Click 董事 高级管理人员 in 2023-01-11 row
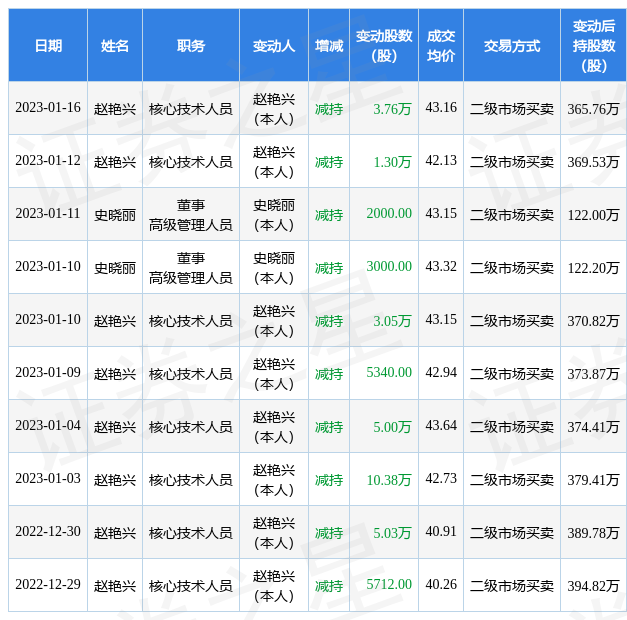Viewport: 627px width, 620px height. (191, 215)
